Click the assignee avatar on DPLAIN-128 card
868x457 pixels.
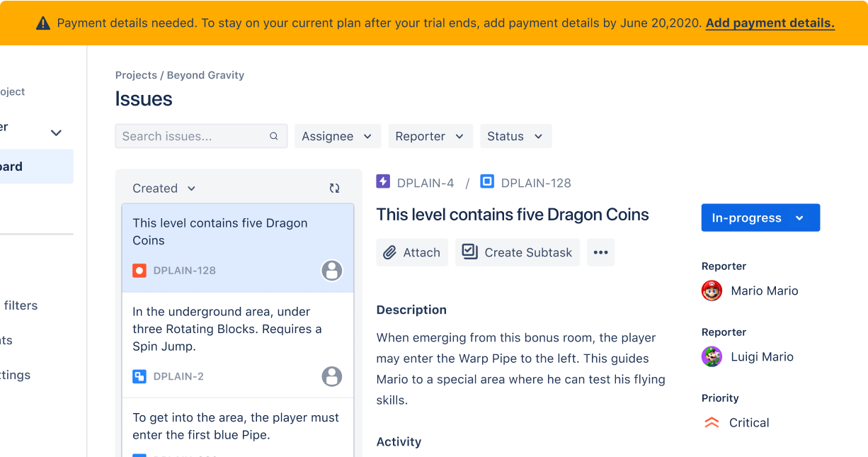point(332,270)
